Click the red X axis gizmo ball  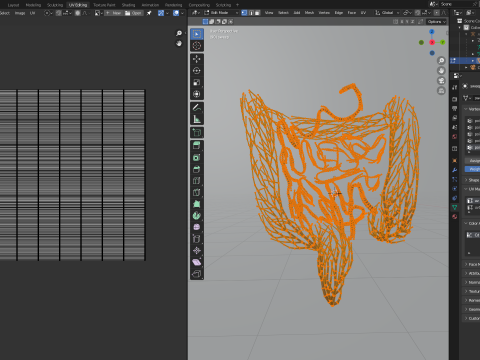pyautogui.click(x=432, y=42)
